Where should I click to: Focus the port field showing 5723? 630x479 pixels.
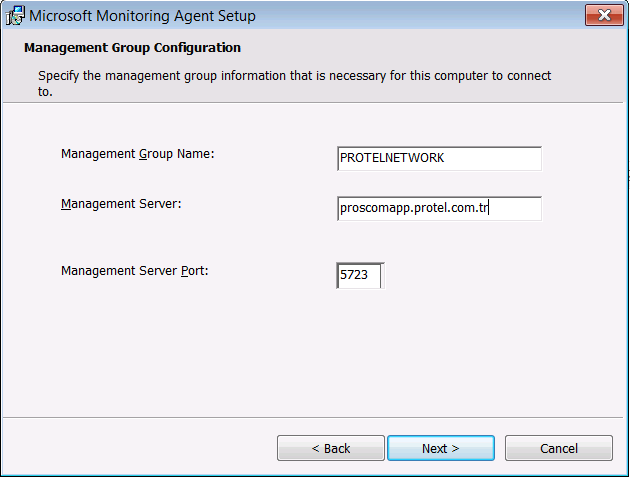[360, 275]
